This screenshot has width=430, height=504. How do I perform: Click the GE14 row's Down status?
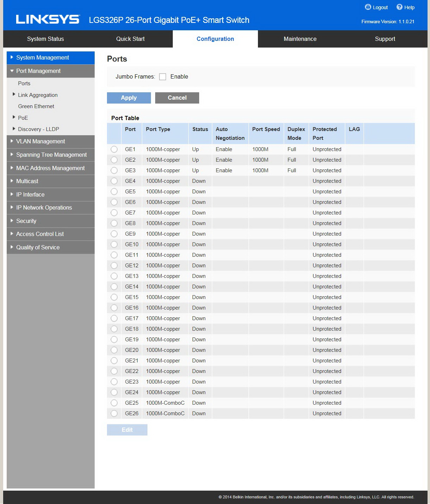point(199,287)
